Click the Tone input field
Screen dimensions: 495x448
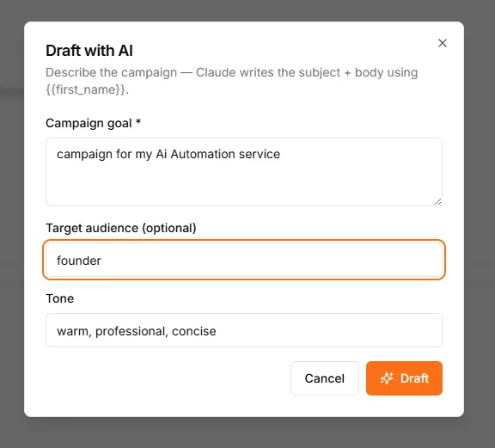click(244, 330)
